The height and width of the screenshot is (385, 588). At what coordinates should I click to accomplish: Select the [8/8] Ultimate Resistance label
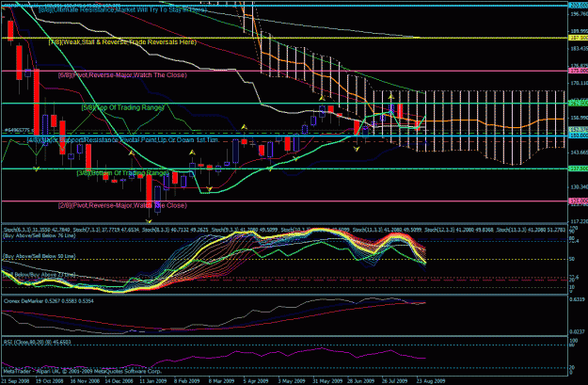coord(122,9)
